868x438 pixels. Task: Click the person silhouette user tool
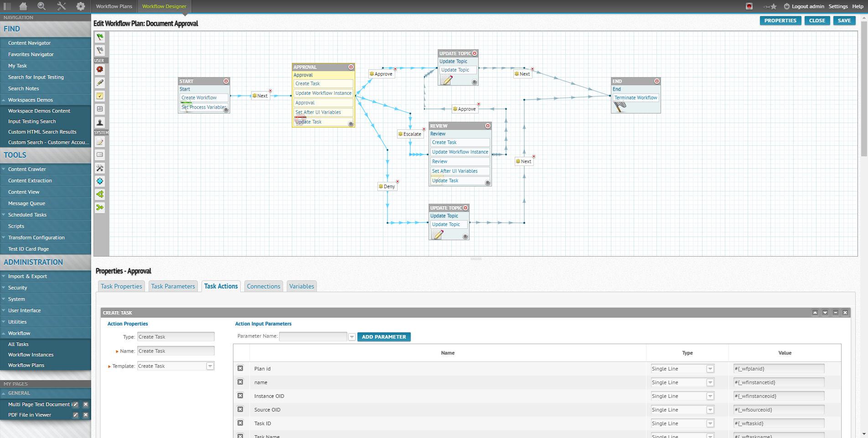pyautogui.click(x=100, y=123)
